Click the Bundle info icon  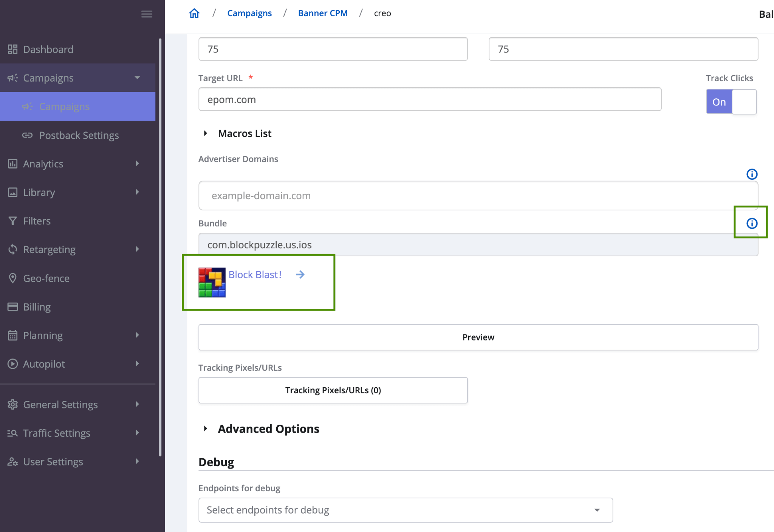pos(752,223)
